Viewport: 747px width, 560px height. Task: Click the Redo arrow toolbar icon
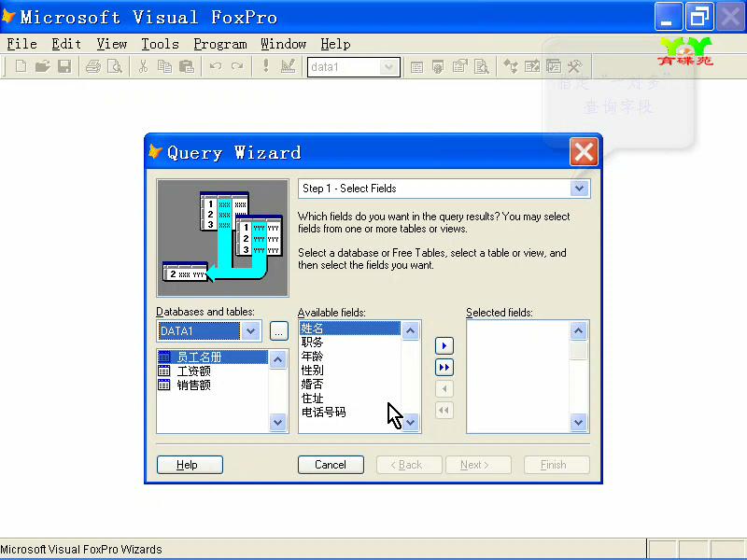[x=237, y=66]
